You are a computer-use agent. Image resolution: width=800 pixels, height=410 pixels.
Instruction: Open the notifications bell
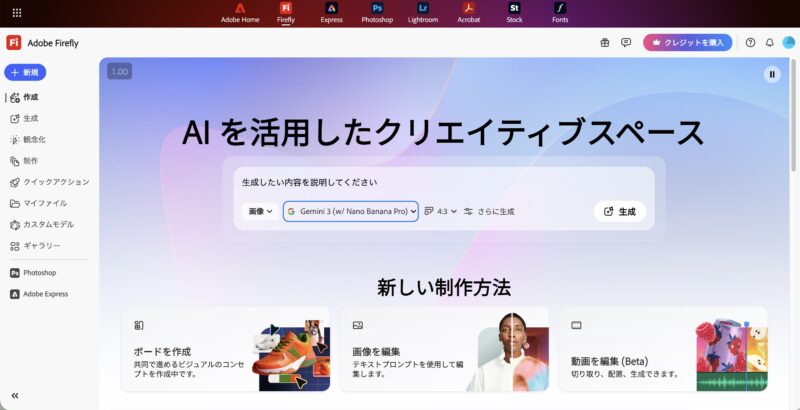pos(769,43)
